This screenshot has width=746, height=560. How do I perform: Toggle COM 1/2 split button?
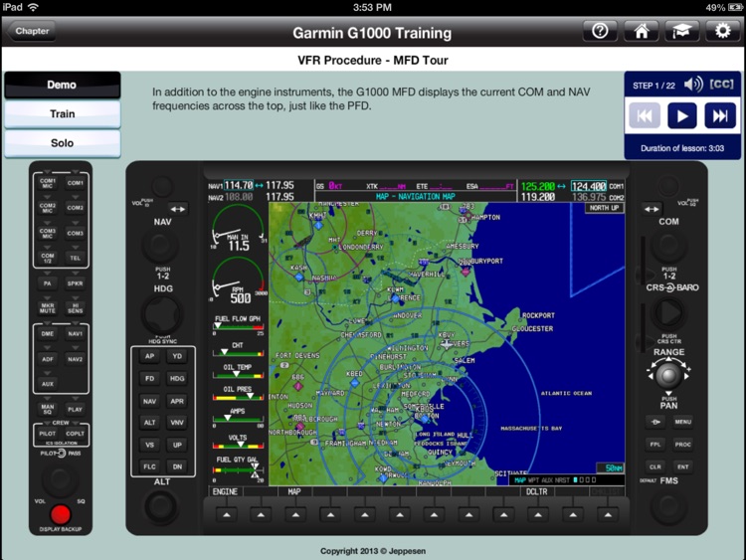pos(47,258)
